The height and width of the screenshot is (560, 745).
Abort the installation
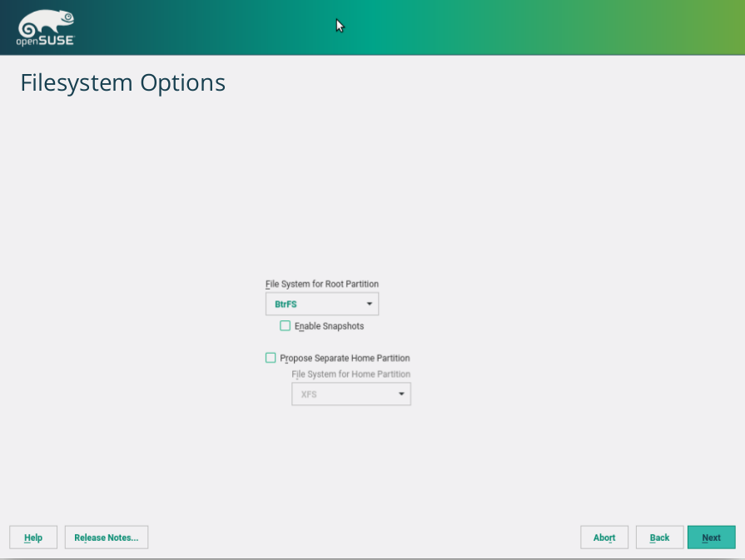(604, 538)
